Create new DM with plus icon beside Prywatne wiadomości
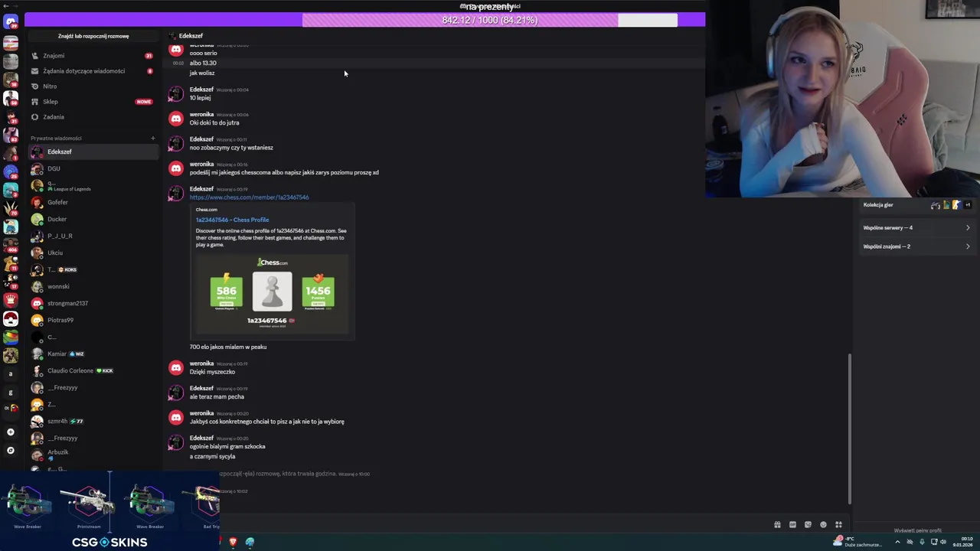 tap(152, 139)
